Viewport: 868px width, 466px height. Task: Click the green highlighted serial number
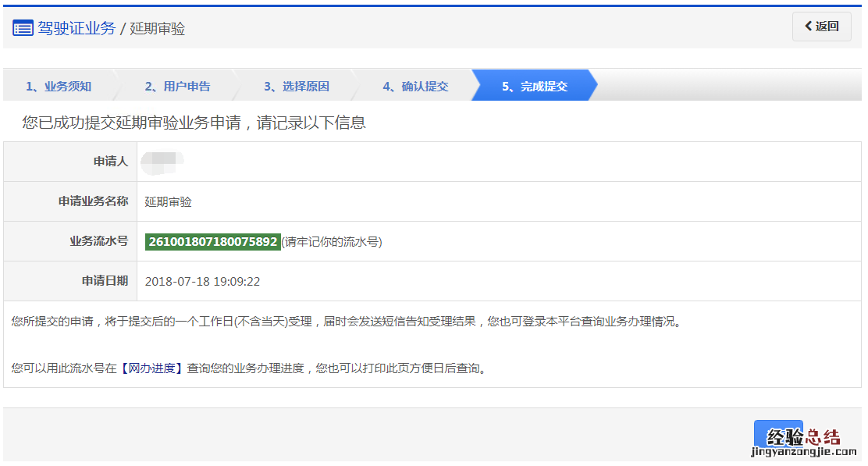pyautogui.click(x=212, y=242)
